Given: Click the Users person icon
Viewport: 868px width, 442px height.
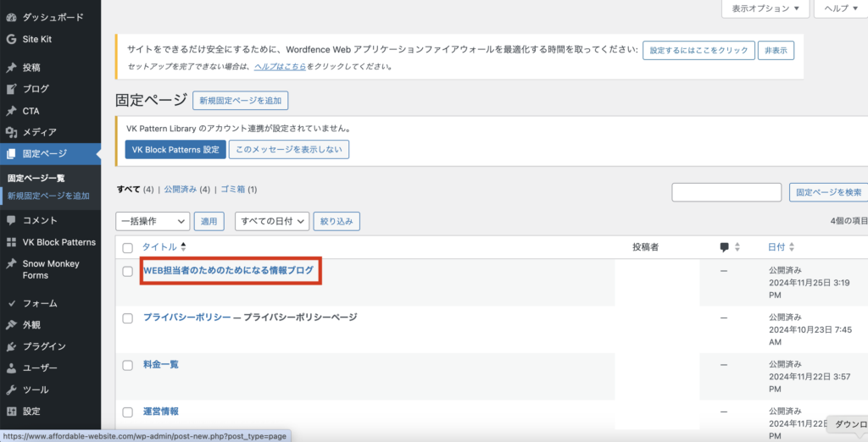Looking at the screenshot, I should point(11,368).
